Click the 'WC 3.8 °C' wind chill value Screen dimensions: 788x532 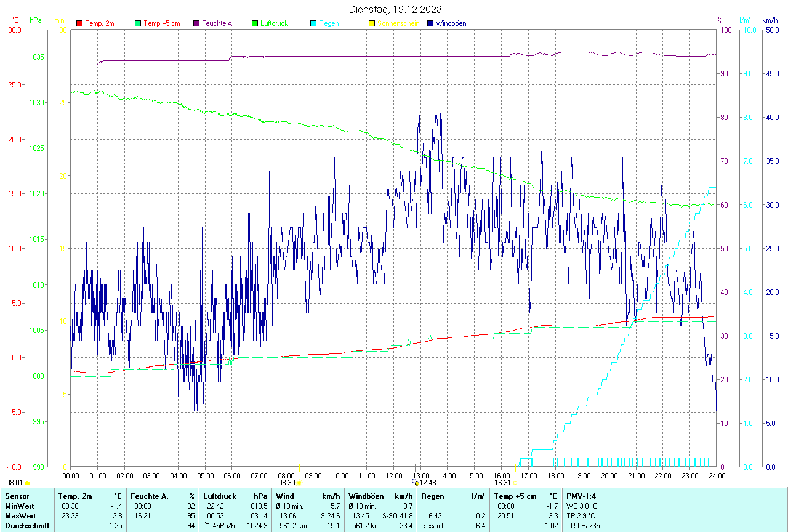click(x=582, y=506)
